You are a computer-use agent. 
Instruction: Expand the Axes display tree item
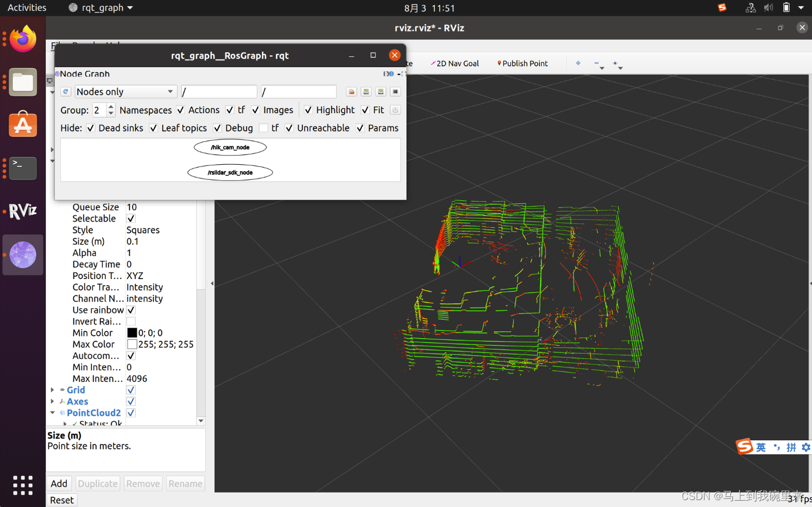point(52,401)
